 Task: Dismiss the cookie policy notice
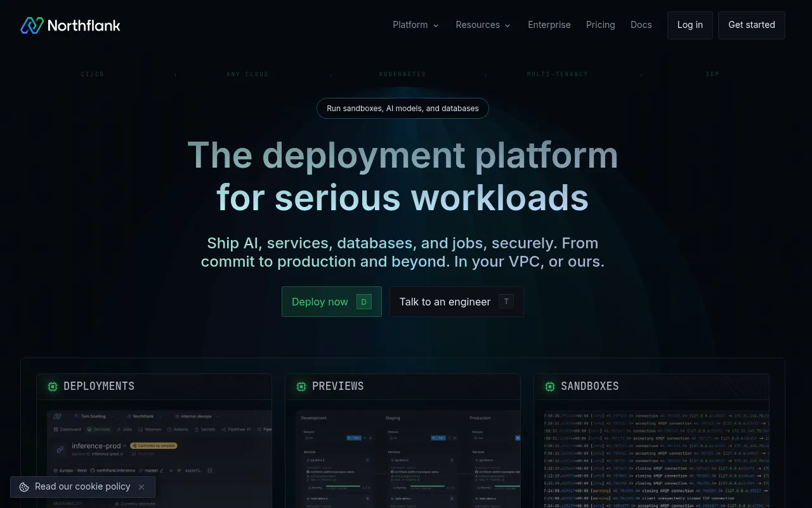click(x=141, y=487)
